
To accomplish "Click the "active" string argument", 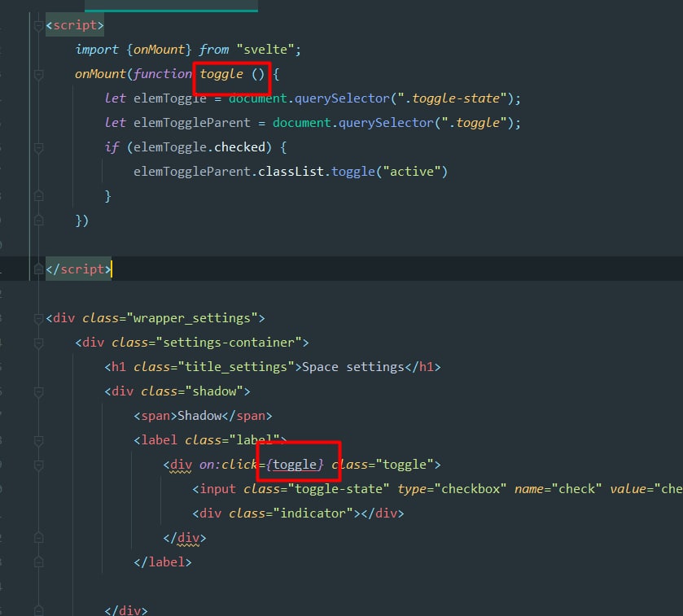I will click(x=412, y=172).
